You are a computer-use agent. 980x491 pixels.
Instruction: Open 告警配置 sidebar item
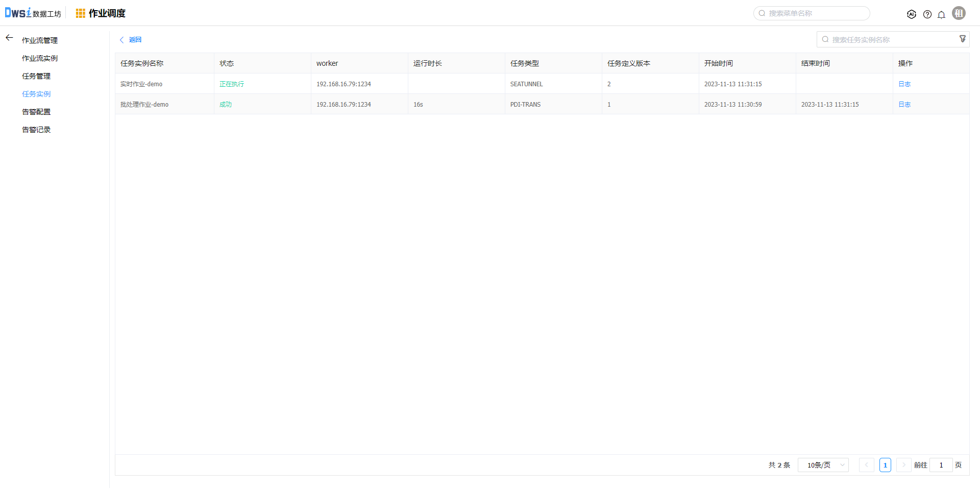36,112
